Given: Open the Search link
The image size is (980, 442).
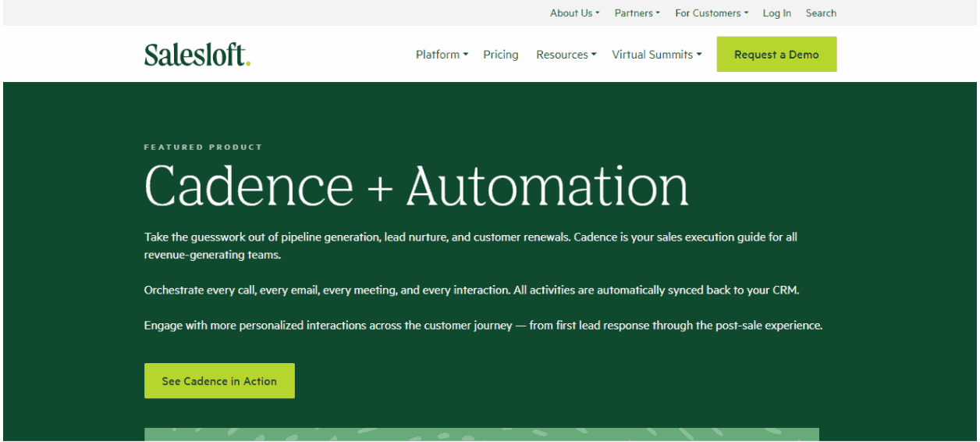Looking at the screenshot, I should [x=821, y=13].
